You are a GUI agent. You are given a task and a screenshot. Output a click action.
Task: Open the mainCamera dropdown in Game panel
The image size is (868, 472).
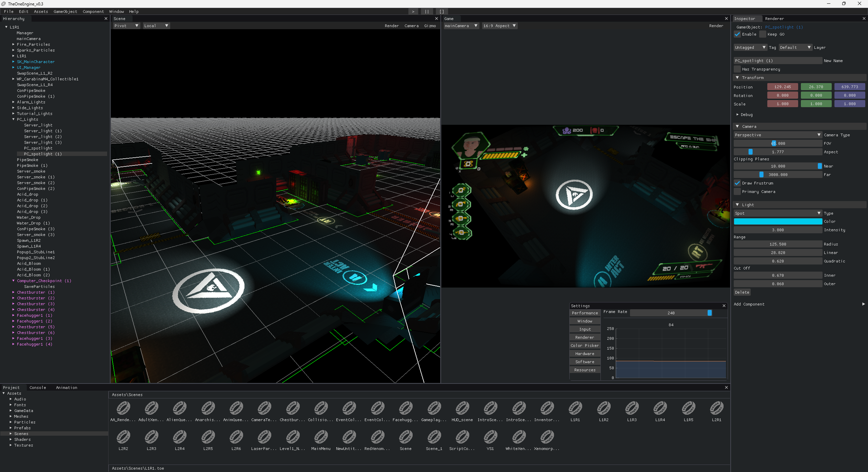click(461, 26)
